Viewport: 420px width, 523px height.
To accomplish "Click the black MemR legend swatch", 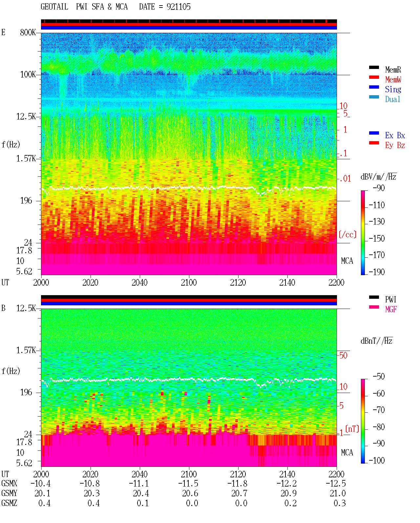I will click(x=374, y=68).
